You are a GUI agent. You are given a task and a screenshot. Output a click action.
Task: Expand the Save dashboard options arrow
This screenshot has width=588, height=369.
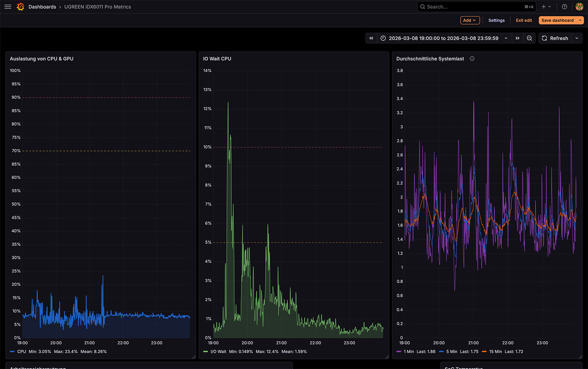(x=580, y=20)
